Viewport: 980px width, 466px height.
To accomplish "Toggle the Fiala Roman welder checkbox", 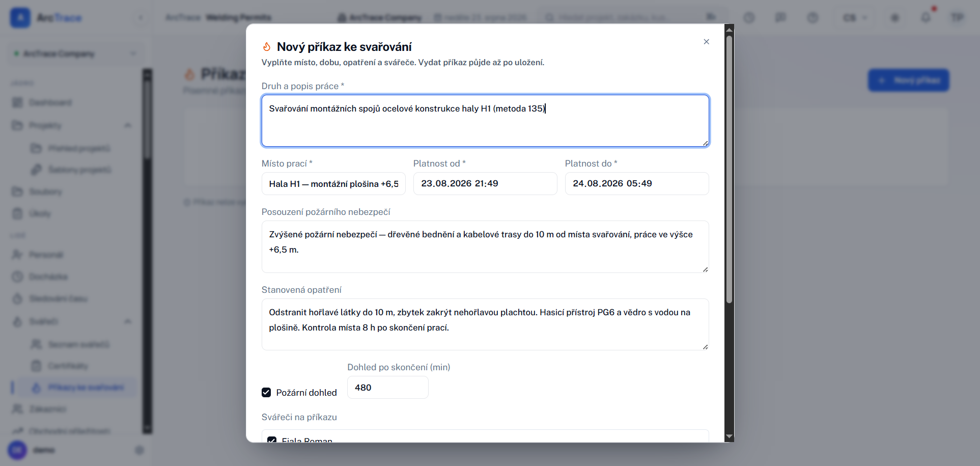I will [x=272, y=440].
